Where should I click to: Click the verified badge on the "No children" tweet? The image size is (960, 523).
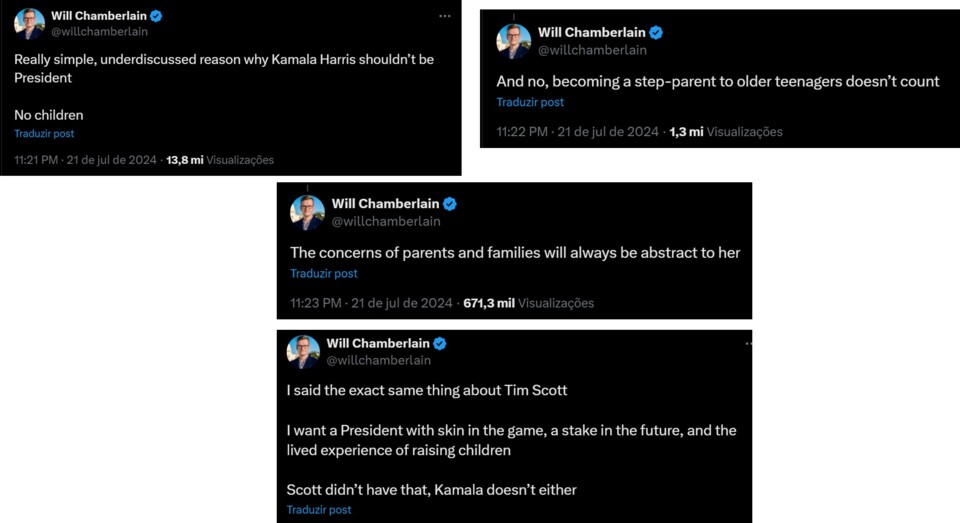(x=156, y=16)
